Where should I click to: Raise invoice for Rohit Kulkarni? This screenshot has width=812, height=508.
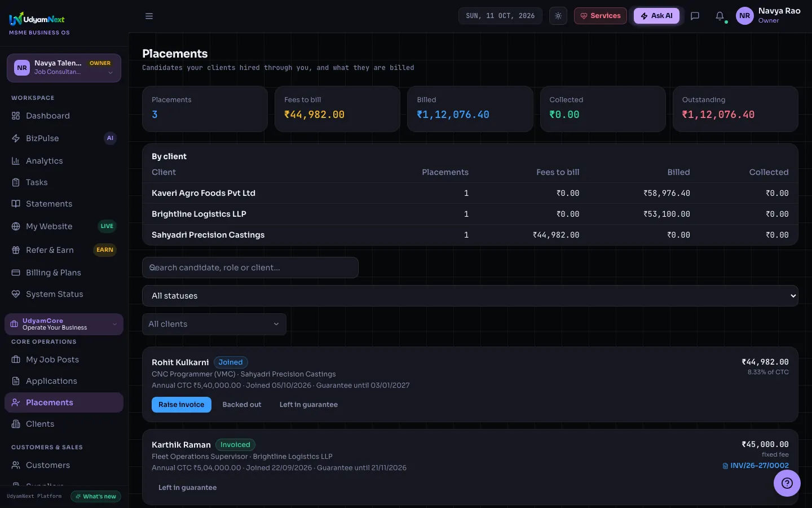182,405
